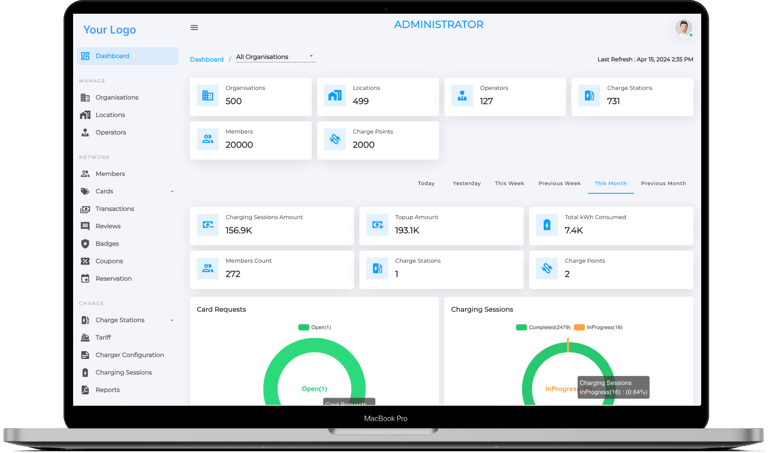Viewport: 768px width, 453px height.
Task: Expand the Charge Stations submenu chevron
Action: point(172,320)
